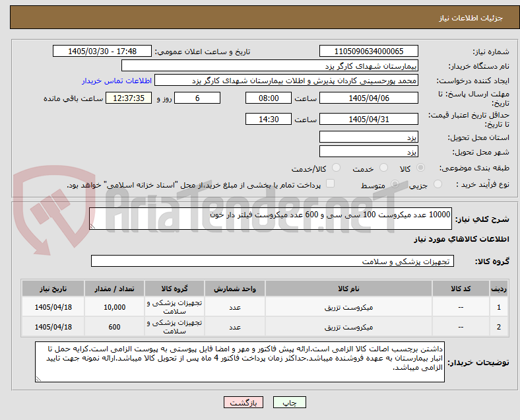Click the need date 1405/04/18 in row 1
The image size is (520, 420).
pos(53,307)
